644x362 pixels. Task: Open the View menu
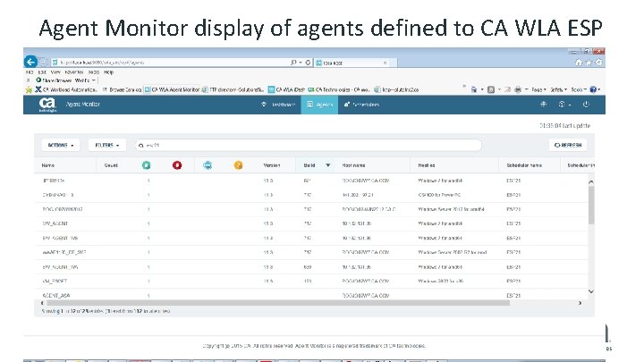point(55,72)
